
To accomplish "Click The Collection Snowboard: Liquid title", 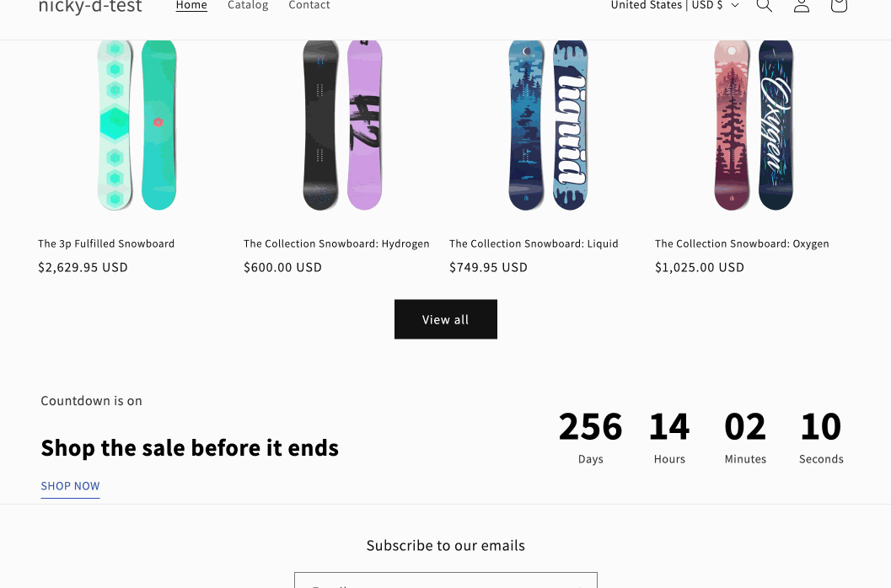I will coord(534,243).
